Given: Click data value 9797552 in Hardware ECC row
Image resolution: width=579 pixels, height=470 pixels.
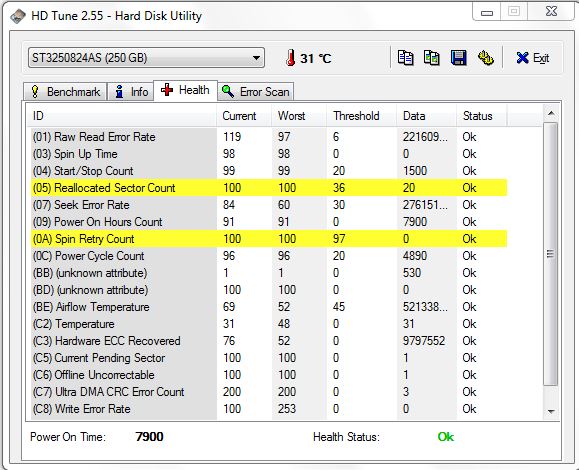Looking at the screenshot, I should [424, 341].
